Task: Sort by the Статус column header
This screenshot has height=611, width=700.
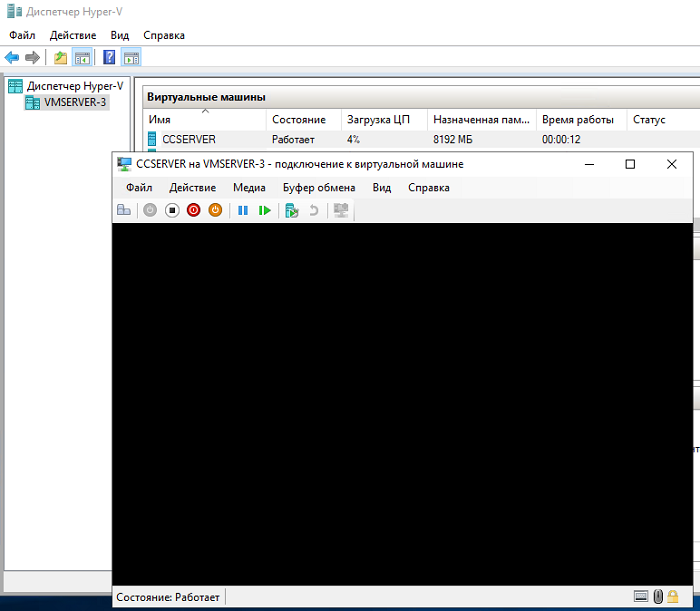Action: 663,119
